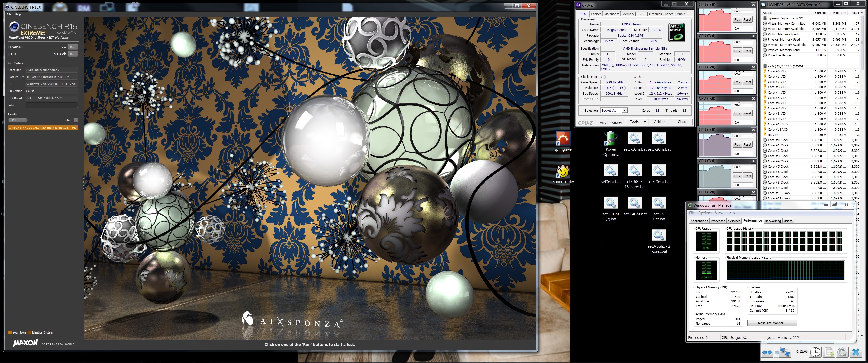Click the HWiNFO clock reset-timer icon
Image resolution: width=868 pixels, height=363 pixels.
815,352
